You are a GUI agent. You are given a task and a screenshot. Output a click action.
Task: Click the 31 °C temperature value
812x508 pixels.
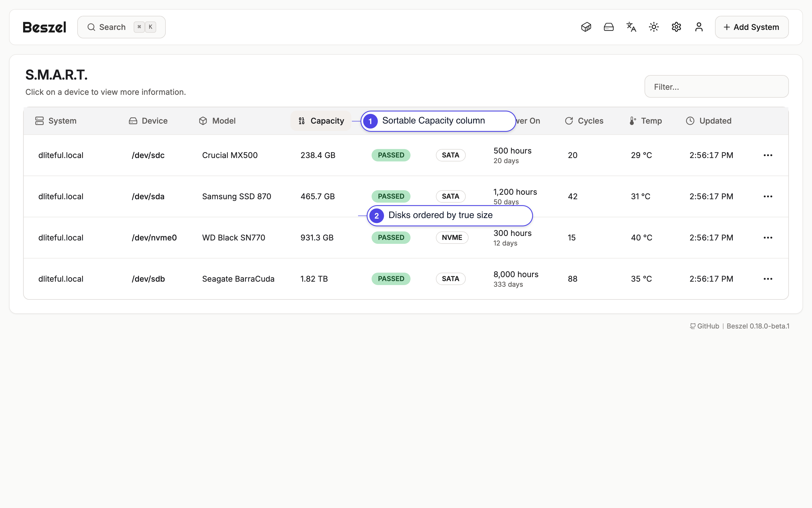pyautogui.click(x=641, y=196)
